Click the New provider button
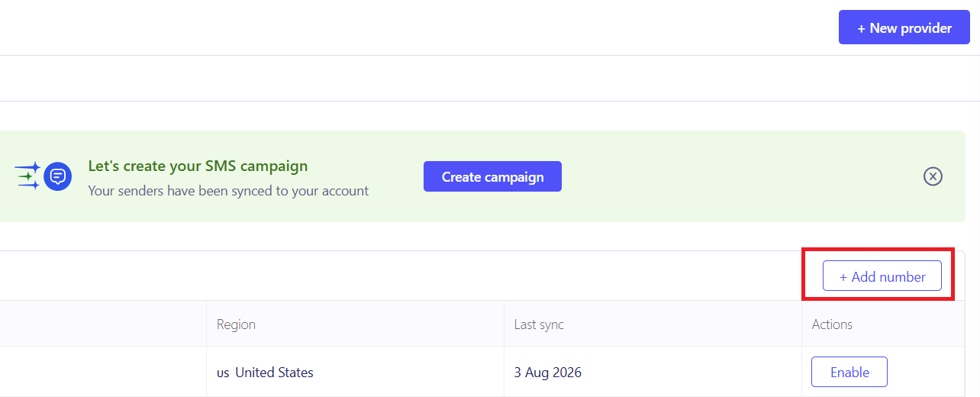Image resolution: width=980 pixels, height=397 pixels. 904,27
